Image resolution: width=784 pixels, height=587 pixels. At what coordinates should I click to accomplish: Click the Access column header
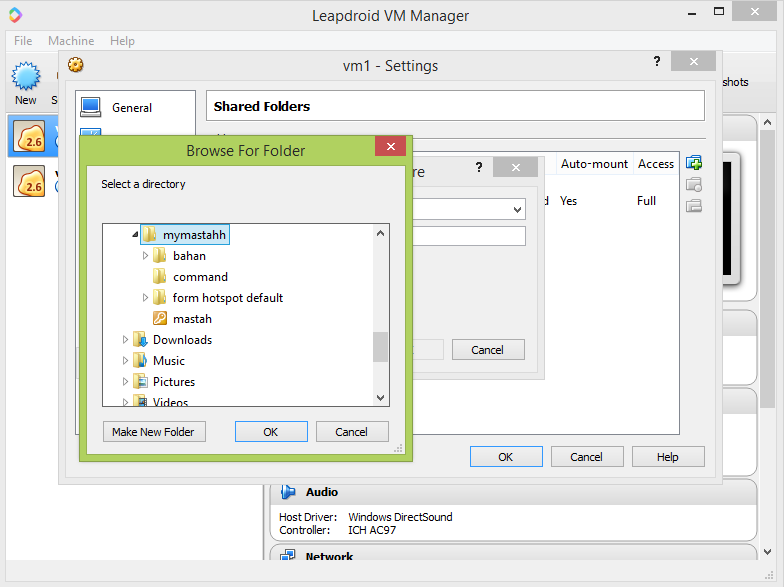(656, 164)
